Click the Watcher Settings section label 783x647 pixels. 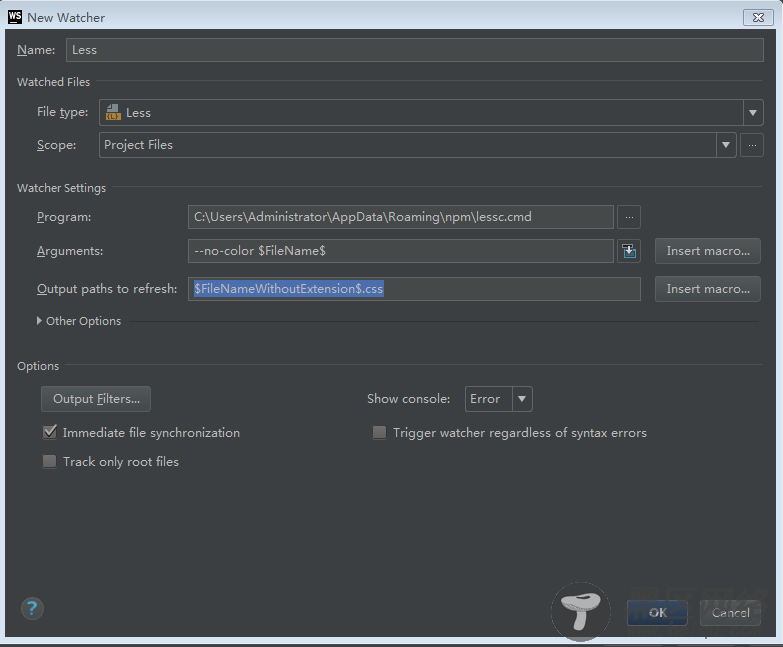61,188
